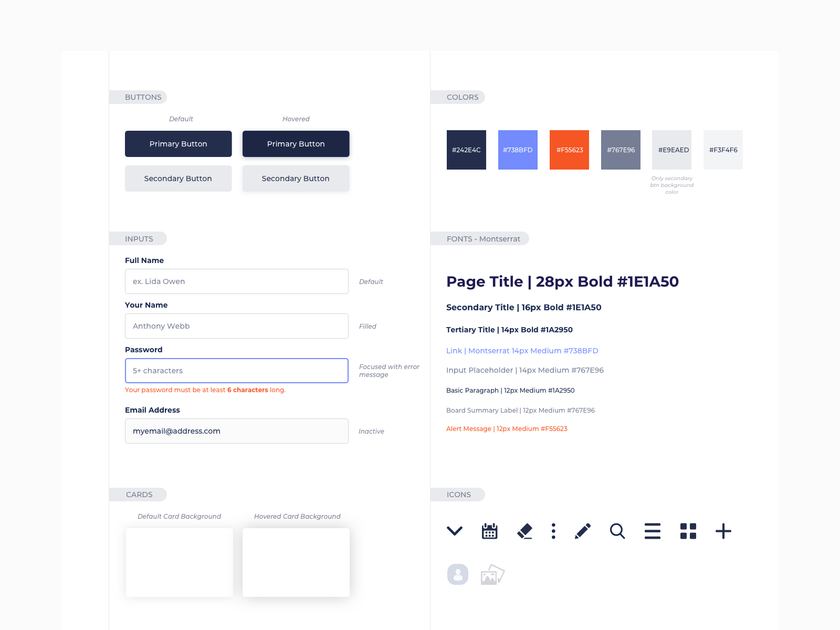Select the pencil edit icon
840x630 pixels.
pos(583,531)
